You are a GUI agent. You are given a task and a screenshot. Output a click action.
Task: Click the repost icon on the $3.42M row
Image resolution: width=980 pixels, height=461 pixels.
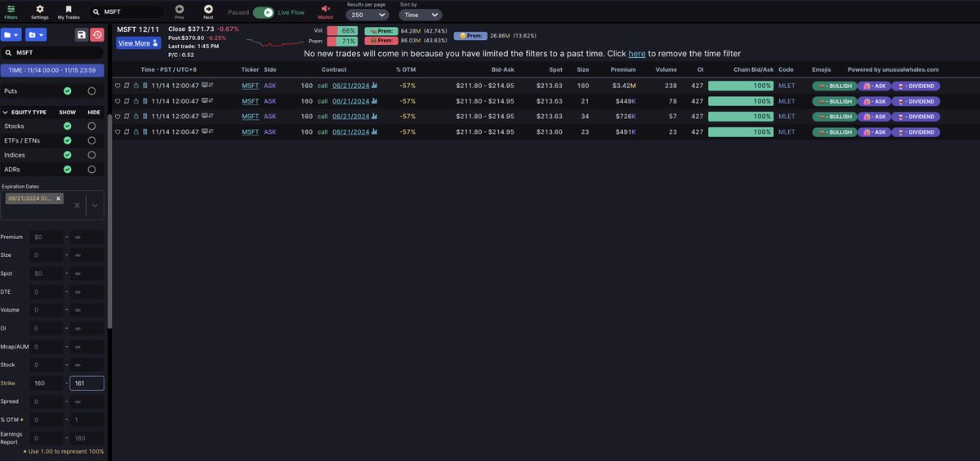(127, 86)
